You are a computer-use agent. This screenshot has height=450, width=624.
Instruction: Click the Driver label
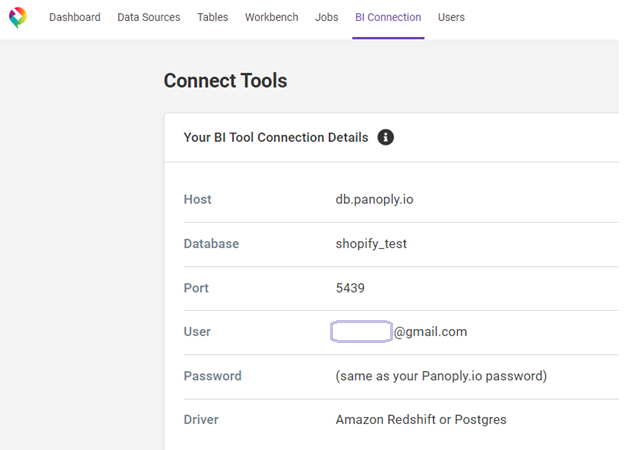click(201, 420)
